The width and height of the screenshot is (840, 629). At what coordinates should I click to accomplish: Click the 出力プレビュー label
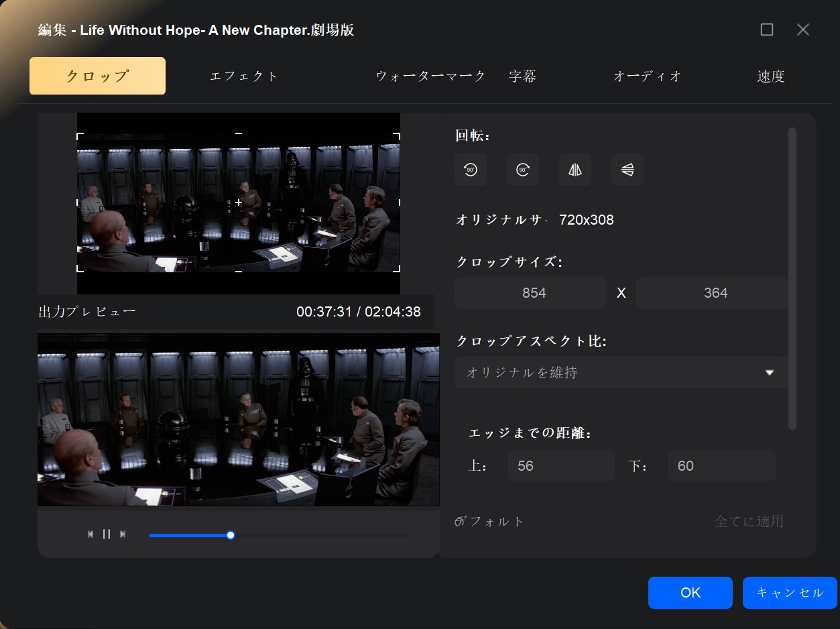click(x=87, y=312)
